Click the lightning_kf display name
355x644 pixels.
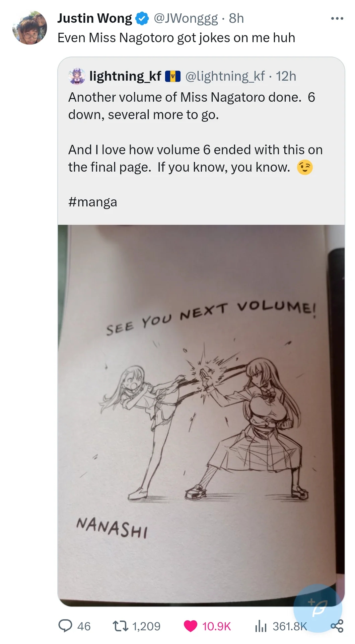126,76
